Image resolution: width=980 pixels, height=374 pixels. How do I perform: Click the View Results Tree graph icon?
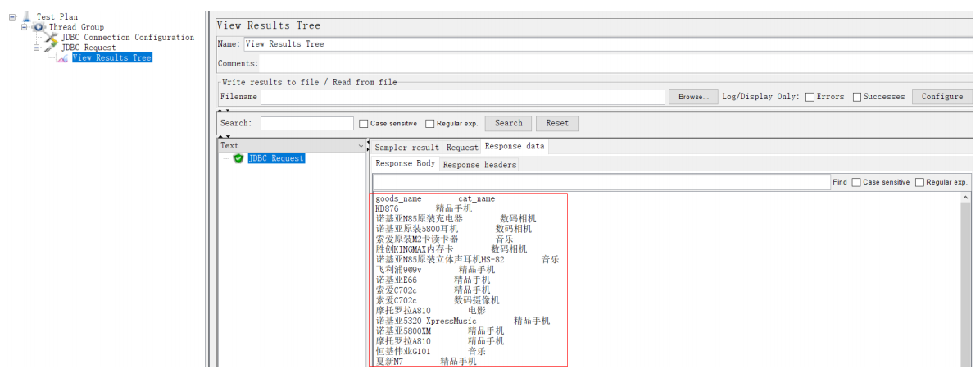coord(63,57)
